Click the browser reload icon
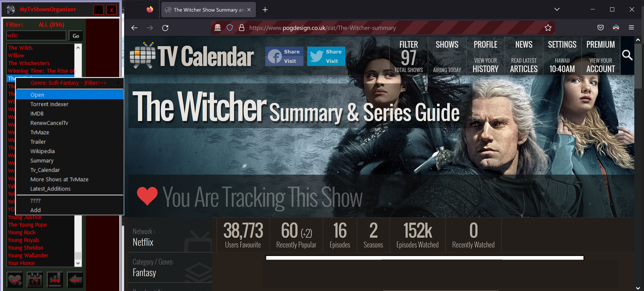The image size is (644, 291). [x=165, y=28]
